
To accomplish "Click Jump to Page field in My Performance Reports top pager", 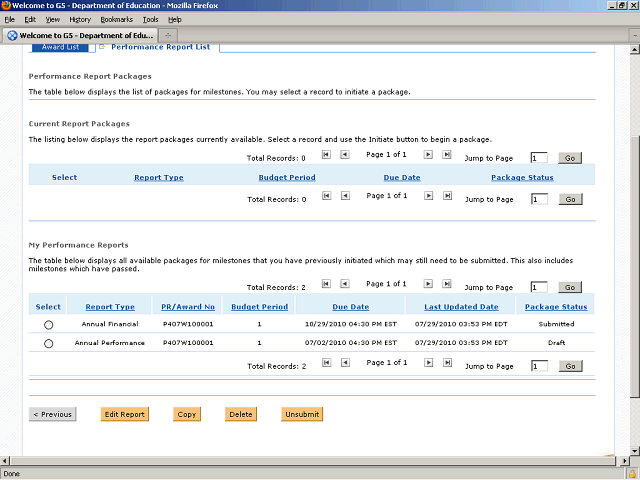I will pyautogui.click(x=539, y=287).
